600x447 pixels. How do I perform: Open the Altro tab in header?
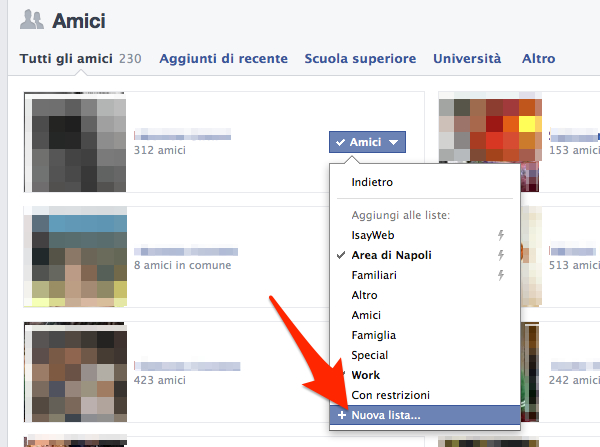coord(538,59)
